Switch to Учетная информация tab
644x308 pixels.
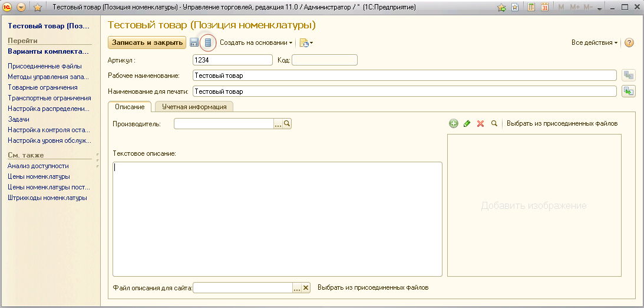coord(194,107)
